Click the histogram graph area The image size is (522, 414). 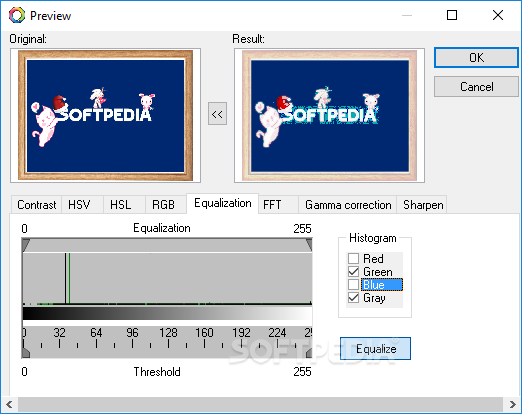point(167,278)
